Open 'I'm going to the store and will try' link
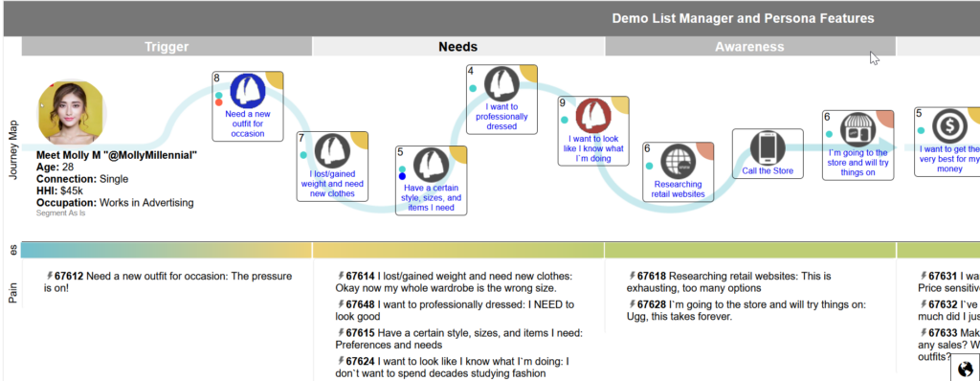This screenshot has height=381, width=980. coord(857,162)
